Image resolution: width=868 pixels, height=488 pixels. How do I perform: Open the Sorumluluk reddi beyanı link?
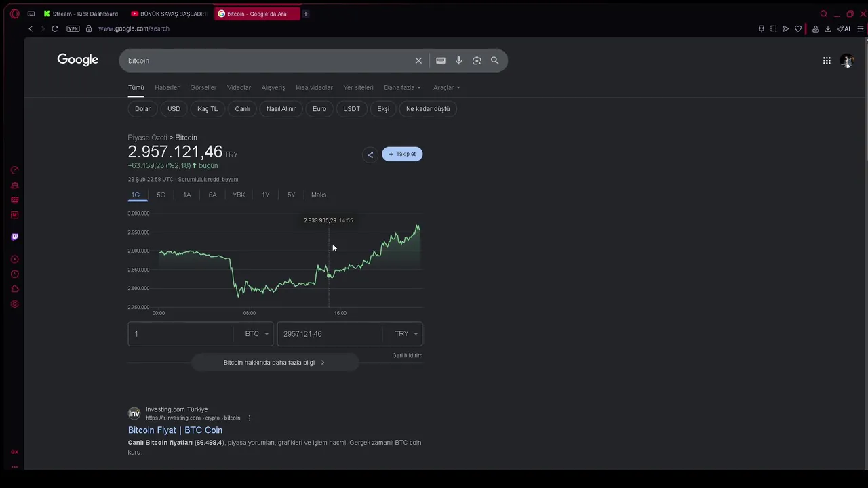point(208,180)
